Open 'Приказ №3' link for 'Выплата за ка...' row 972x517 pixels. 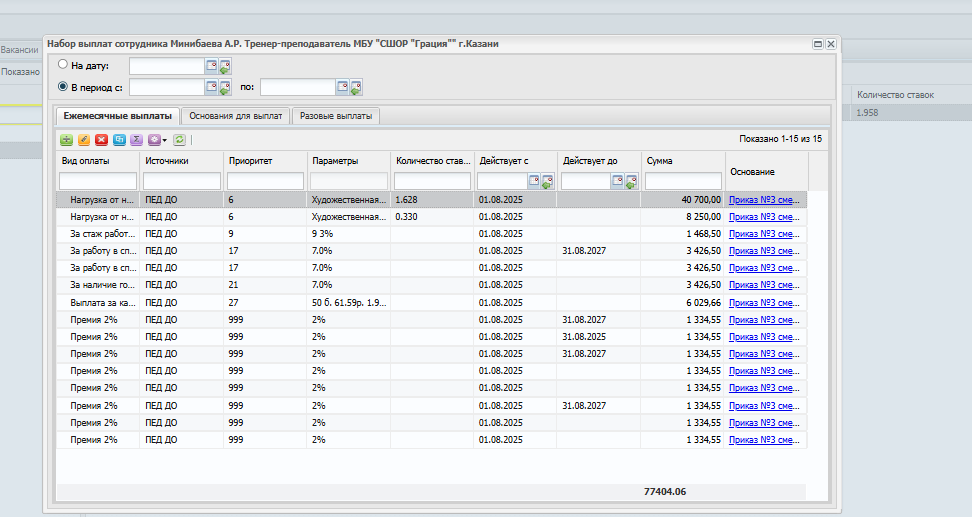click(x=764, y=303)
